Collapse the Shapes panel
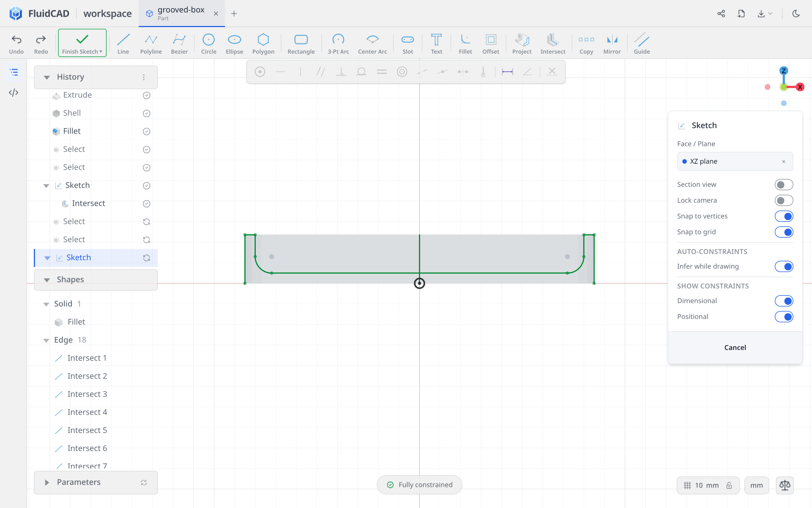 [47, 280]
